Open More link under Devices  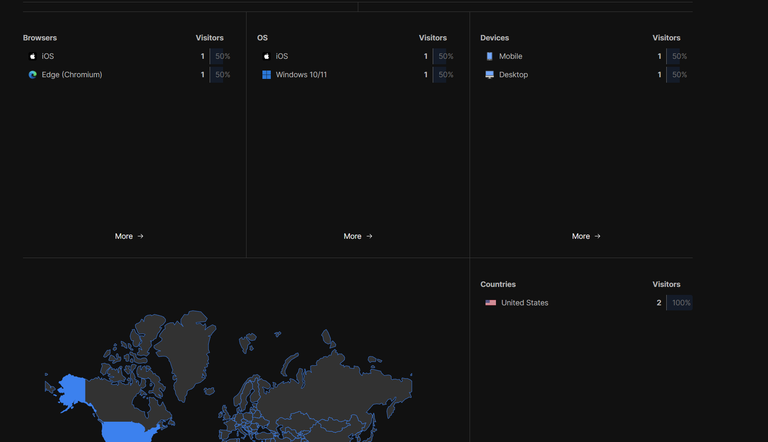pos(586,236)
